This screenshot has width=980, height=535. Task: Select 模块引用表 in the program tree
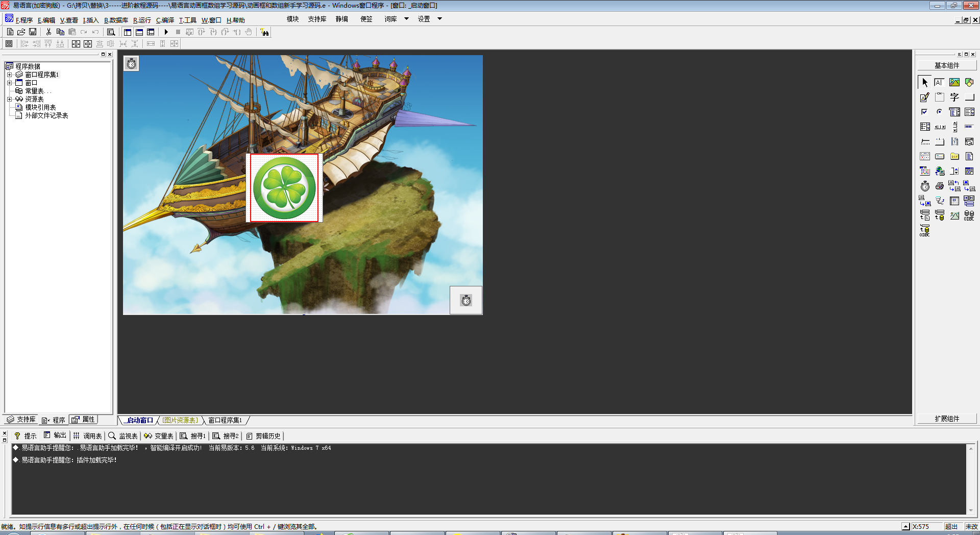(x=40, y=107)
